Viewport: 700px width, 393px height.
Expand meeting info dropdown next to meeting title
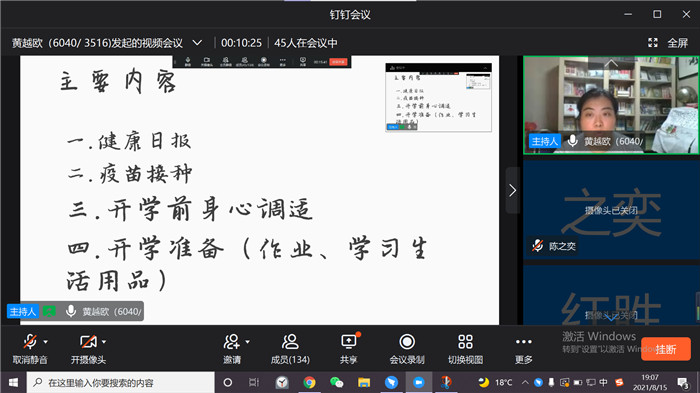[x=197, y=43]
